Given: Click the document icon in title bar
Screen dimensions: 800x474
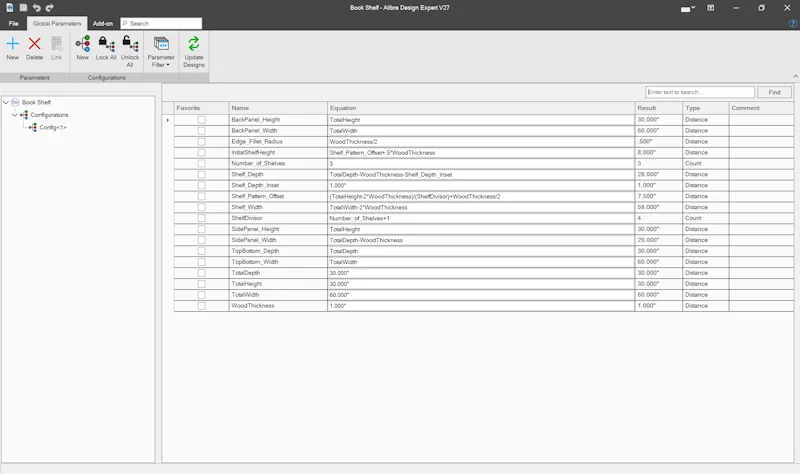Looking at the screenshot, I should coord(10,8).
